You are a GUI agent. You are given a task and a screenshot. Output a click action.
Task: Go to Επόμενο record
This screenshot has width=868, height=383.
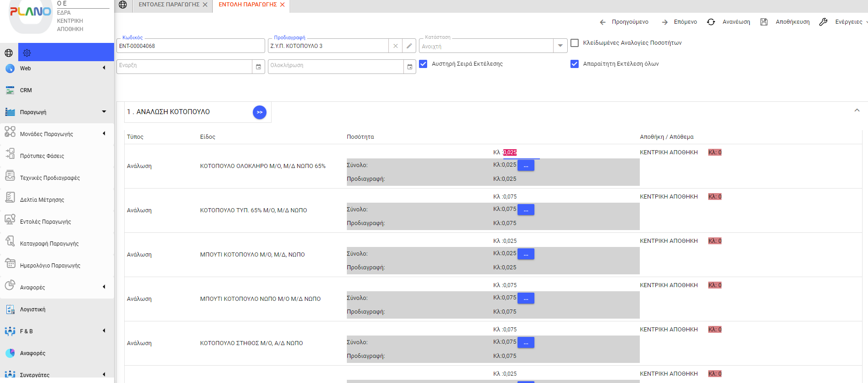(x=680, y=22)
